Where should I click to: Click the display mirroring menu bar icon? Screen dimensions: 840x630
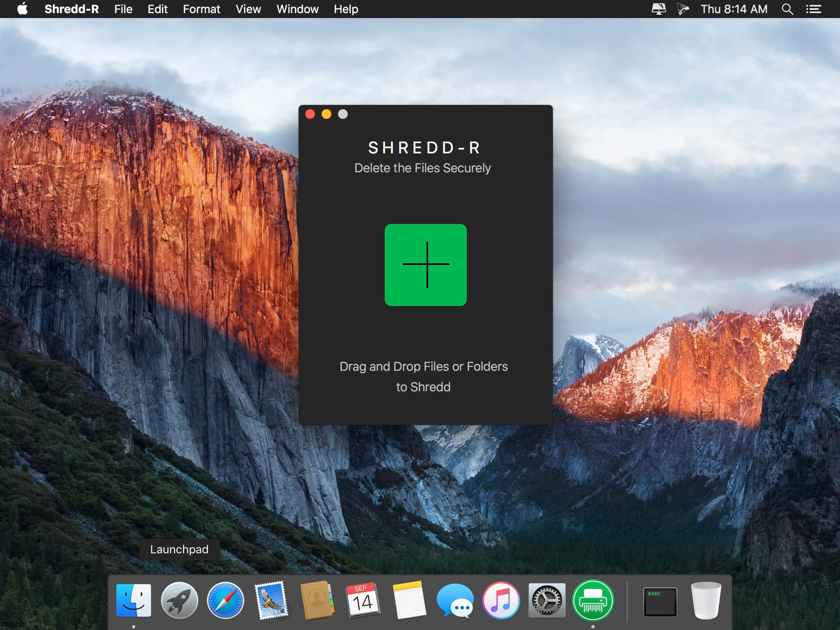[658, 9]
